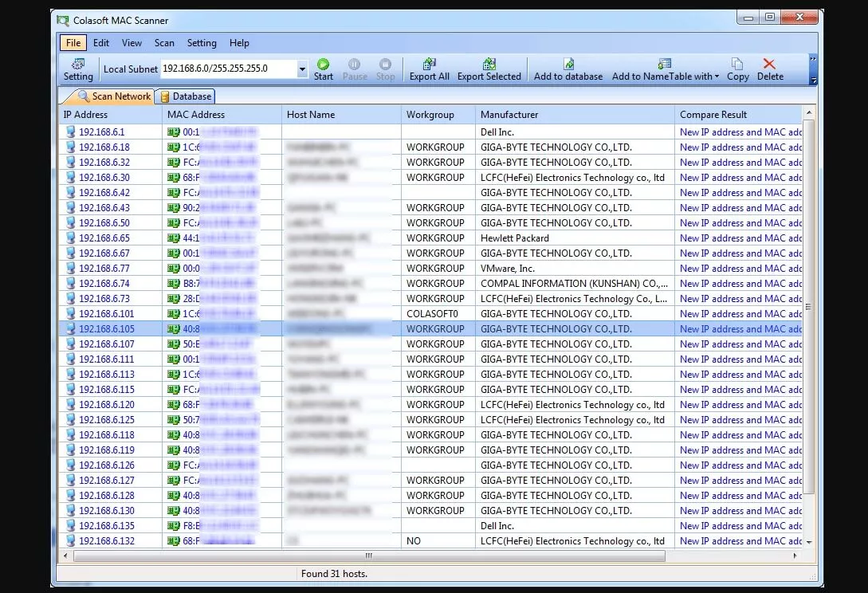Open the Help menu
Image resolution: width=868 pixels, height=593 pixels.
click(x=239, y=42)
